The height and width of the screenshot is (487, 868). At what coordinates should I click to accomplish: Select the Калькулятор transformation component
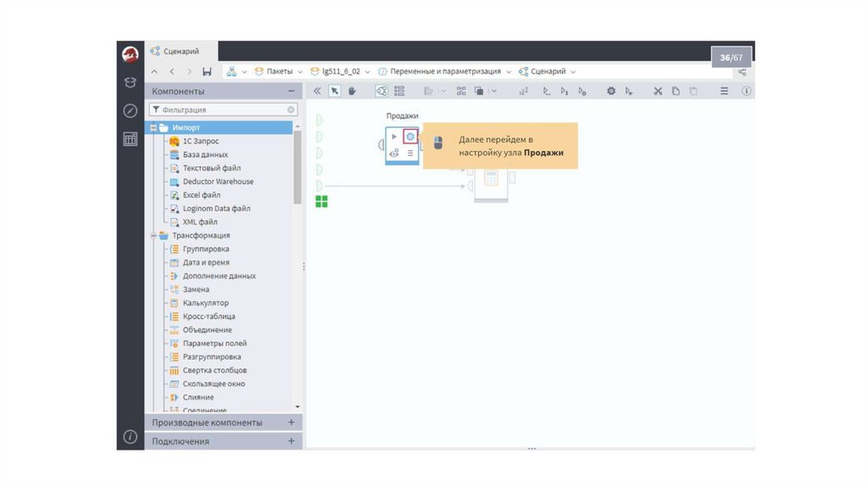(205, 303)
